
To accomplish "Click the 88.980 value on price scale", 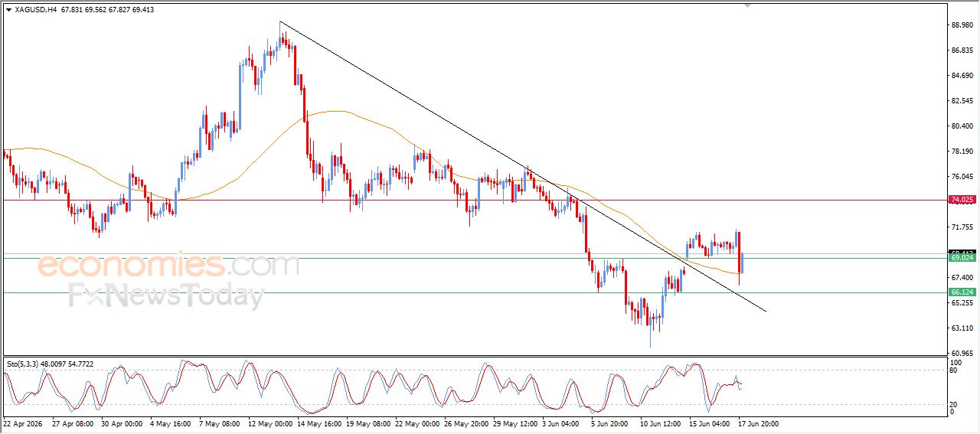I will pos(962,25).
